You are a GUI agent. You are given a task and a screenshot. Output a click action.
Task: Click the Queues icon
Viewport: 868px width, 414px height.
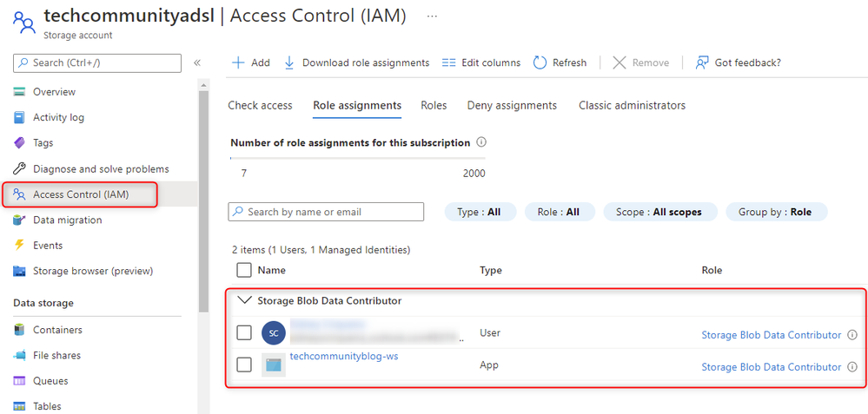click(x=19, y=381)
